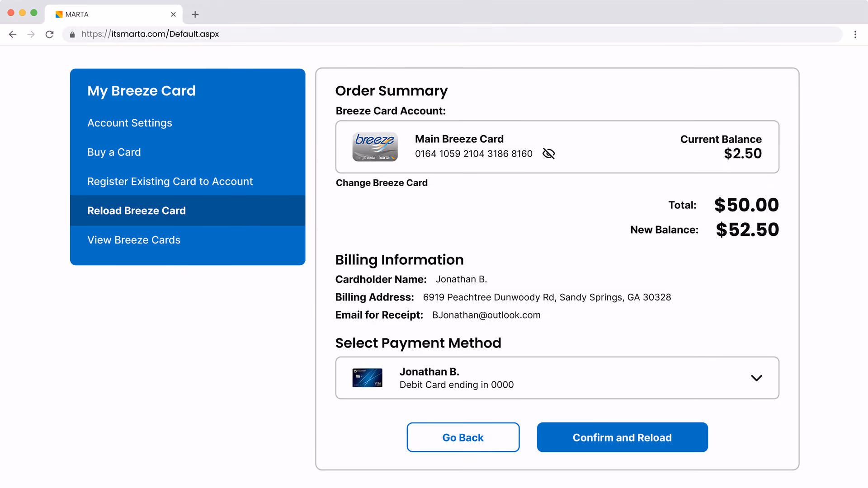The width and height of the screenshot is (868, 488).
Task: Click the $52.50 new balance amount
Action: click(747, 230)
